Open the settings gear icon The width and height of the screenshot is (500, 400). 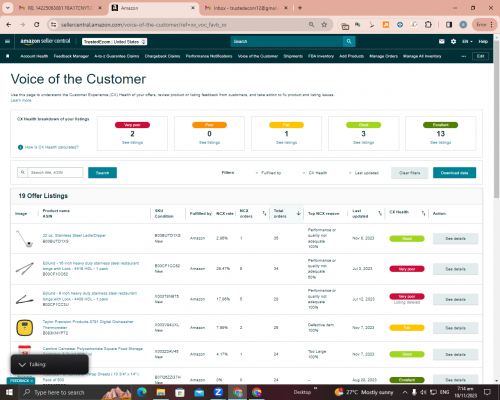tap(453, 41)
